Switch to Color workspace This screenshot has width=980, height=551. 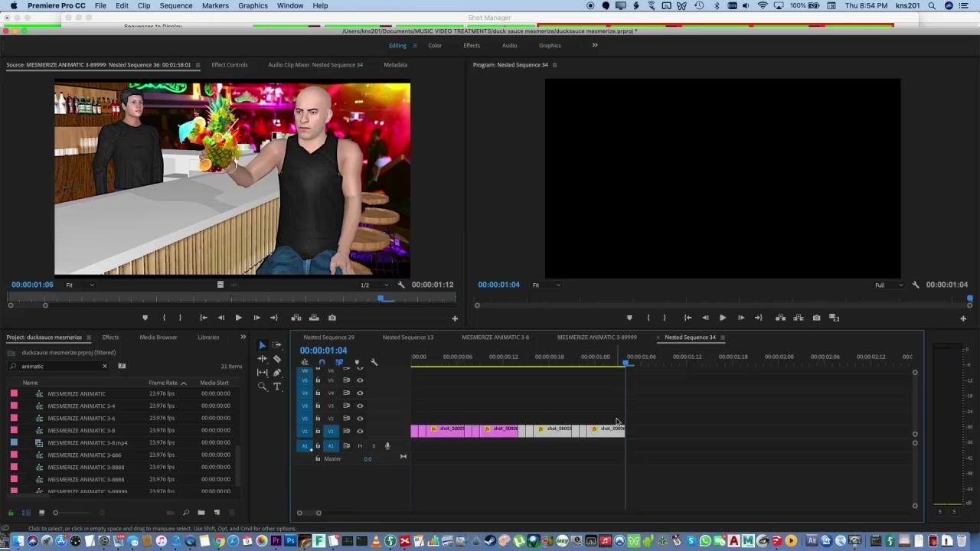434,45
